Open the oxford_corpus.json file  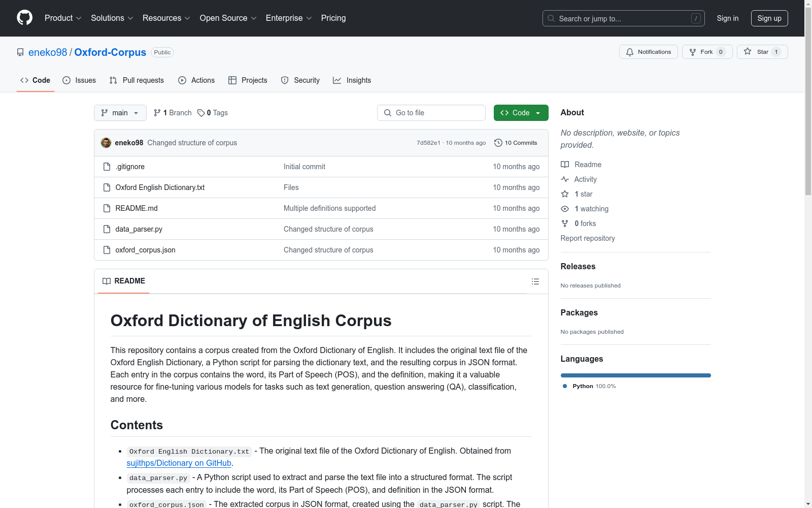145,250
